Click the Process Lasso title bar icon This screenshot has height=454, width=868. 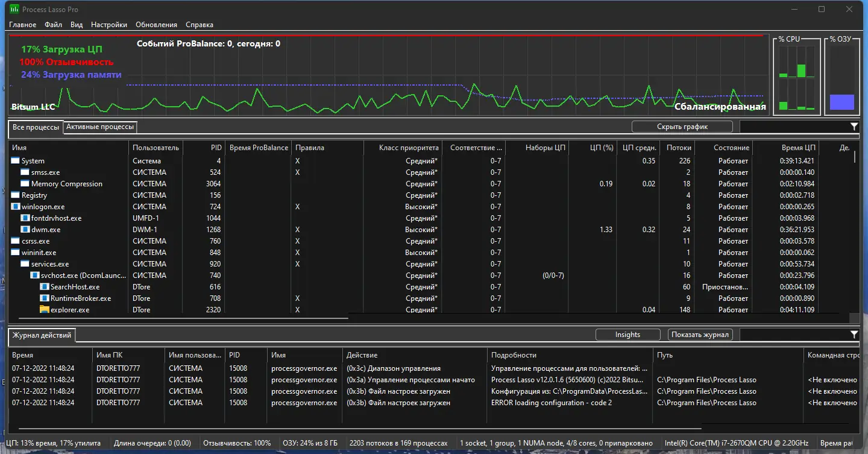pos(14,9)
